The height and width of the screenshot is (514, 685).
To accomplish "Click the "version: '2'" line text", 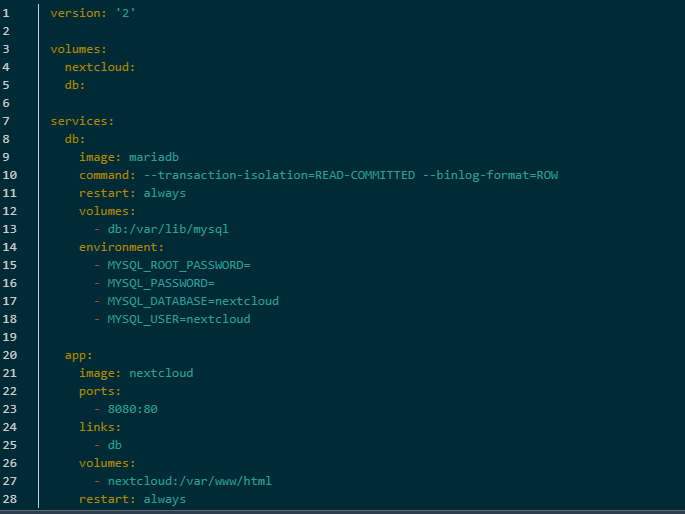I will (x=93, y=13).
